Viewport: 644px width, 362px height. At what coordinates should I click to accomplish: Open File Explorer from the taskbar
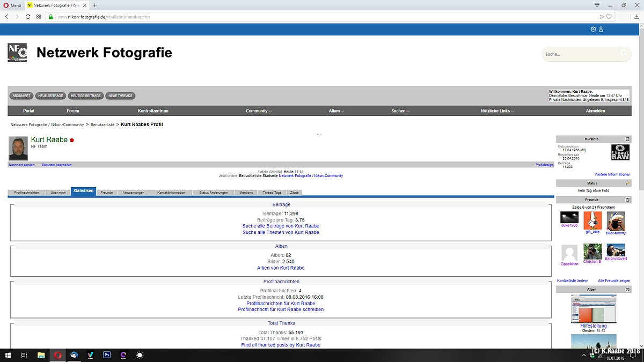(41, 355)
